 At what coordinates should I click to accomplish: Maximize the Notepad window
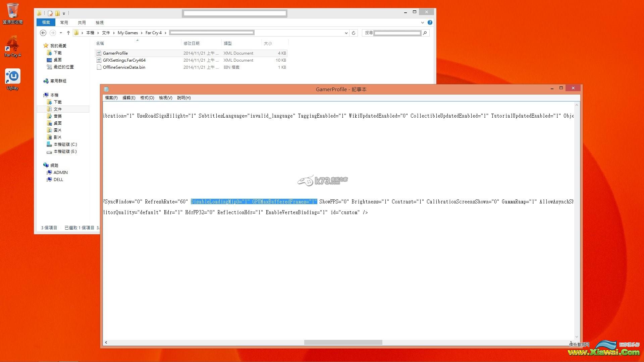click(x=561, y=88)
